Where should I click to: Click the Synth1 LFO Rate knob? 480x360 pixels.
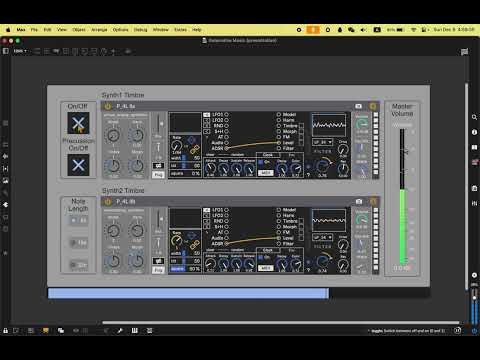click(x=176, y=146)
